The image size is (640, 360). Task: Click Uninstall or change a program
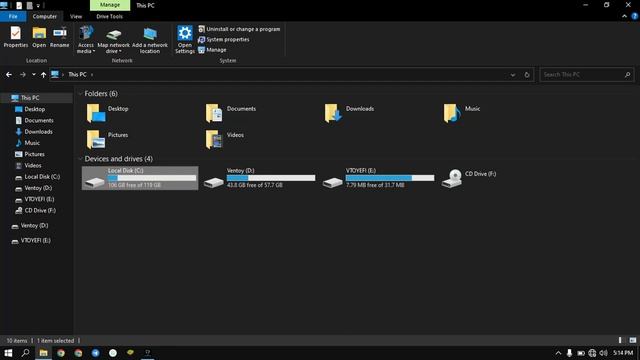[x=239, y=29]
